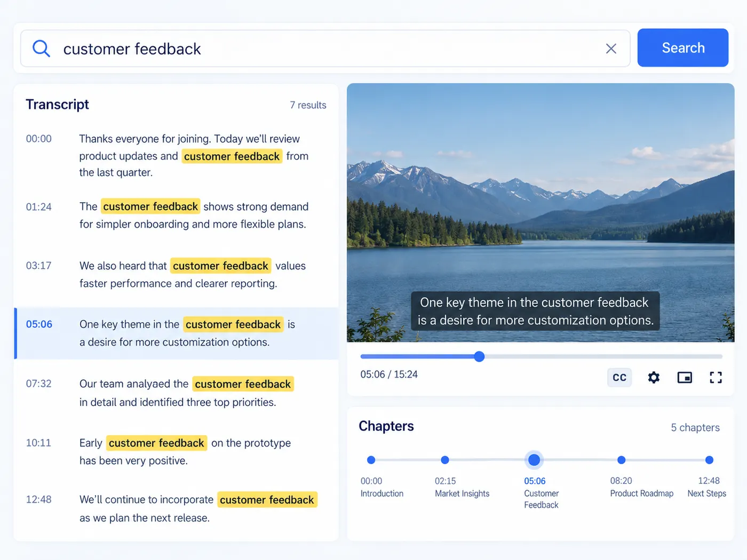Jump to the Market Insights chapter dot

(x=445, y=460)
